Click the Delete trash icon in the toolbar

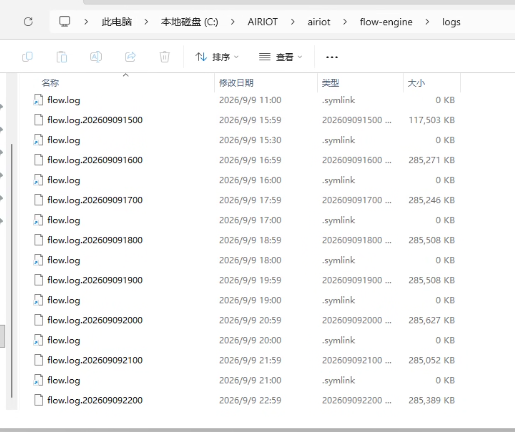pyautogui.click(x=165, y=57)
